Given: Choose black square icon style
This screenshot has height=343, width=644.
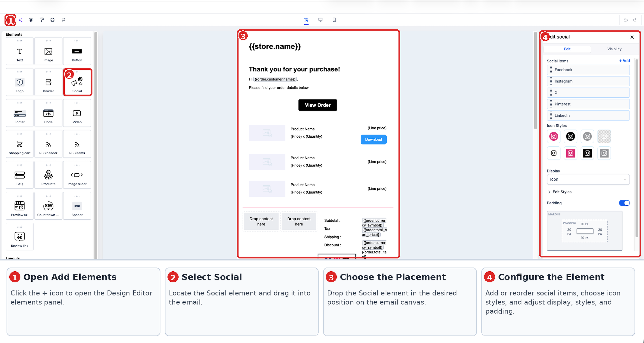Looking at the screenshot, I should click(587, 153).
